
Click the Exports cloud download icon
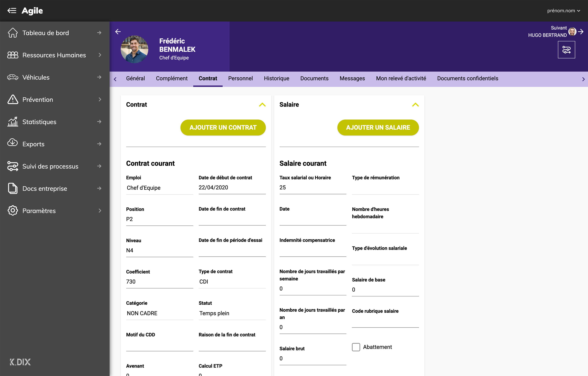tap(13, 142)
